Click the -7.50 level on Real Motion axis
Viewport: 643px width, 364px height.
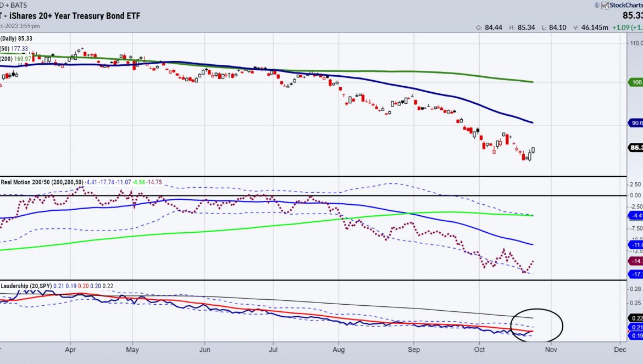(x=636, y=228)
